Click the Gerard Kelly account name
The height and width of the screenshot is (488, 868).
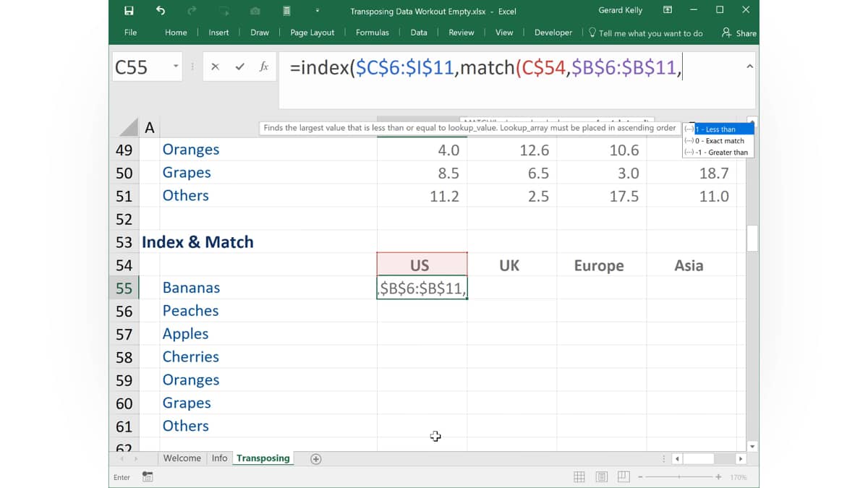(x=621, y=10)
